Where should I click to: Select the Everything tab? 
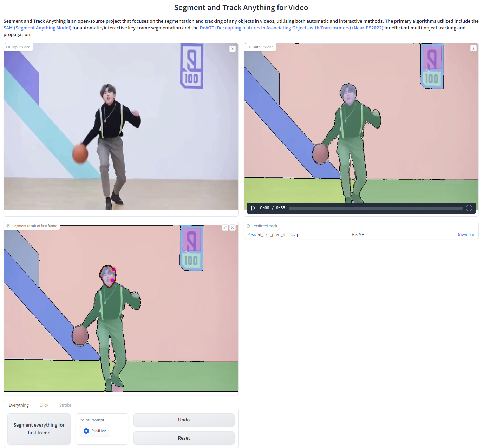point(19,405)
